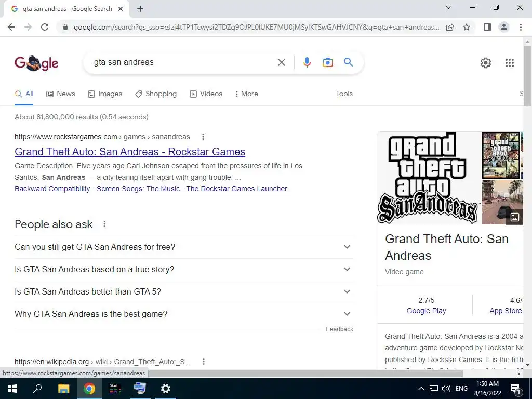This screenshot has width=532, height=399.
Task: Open the GTA cover art thumbnail
Action: tap(501, 155)
